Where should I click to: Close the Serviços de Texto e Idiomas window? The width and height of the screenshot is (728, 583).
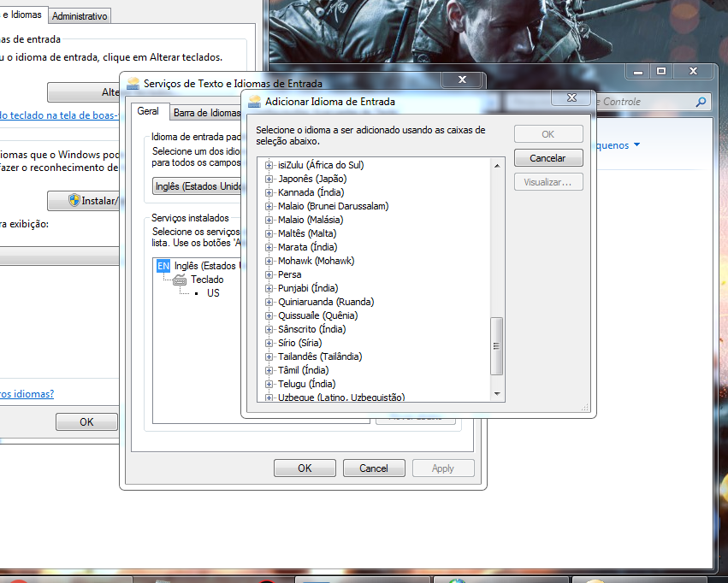[462, 79]
